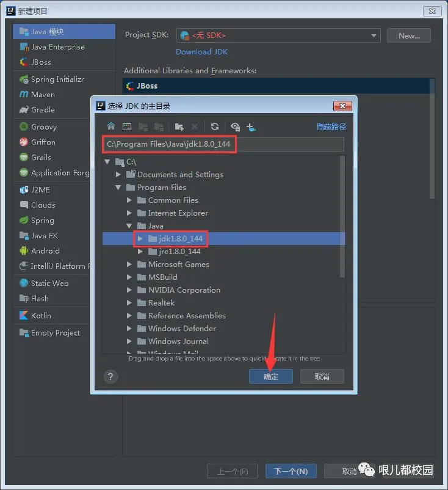448x490 pixels.
Task: Select J2ME project type
Action: pos(52,189)
